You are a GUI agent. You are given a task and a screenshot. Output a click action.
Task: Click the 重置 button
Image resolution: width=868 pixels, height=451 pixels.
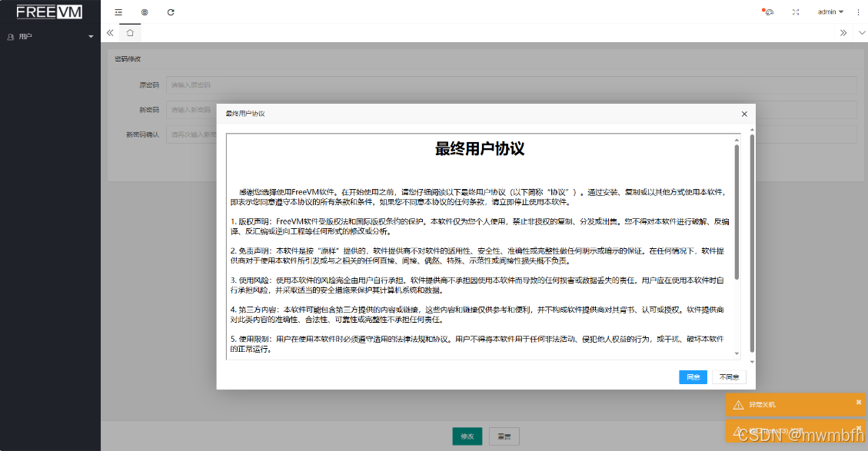pos(504,436)
